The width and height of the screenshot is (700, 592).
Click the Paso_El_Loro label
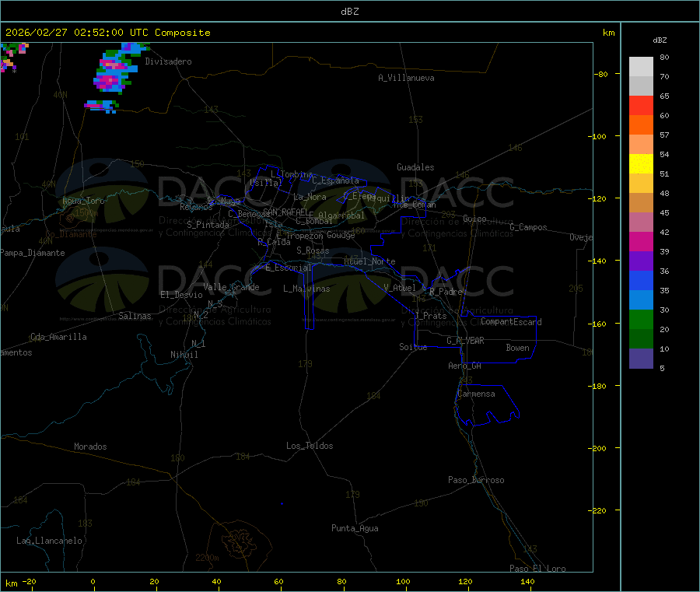click(537, 569)
